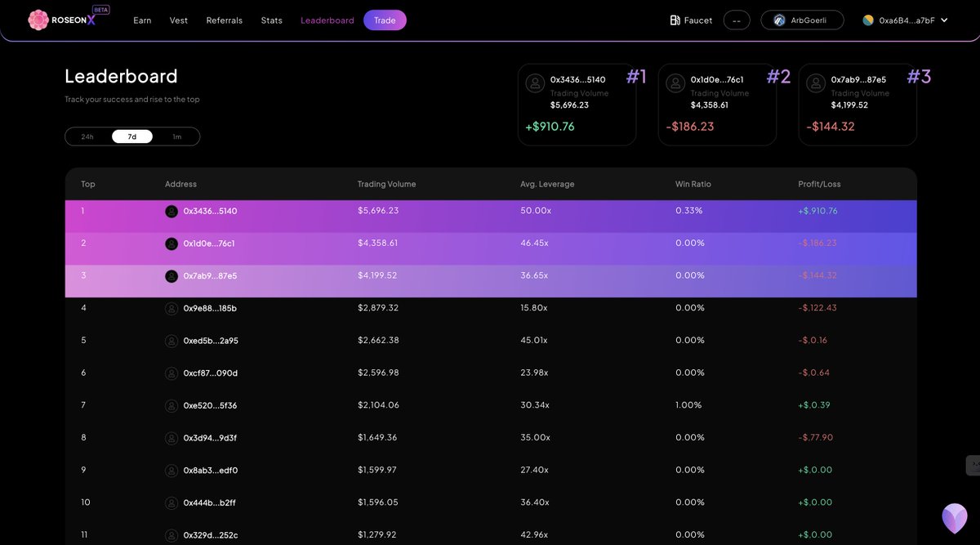
Task: Enable the 7d time filter
Action: click(131, 136)
